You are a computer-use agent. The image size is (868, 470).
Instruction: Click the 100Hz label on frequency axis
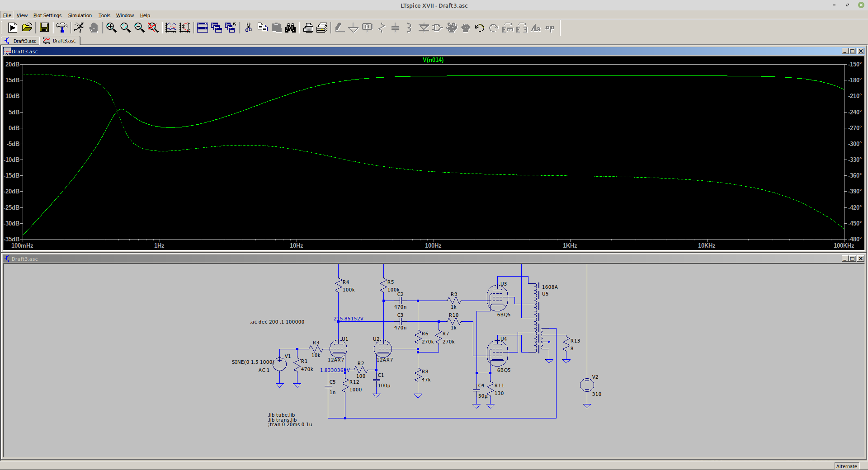point(433,245)
